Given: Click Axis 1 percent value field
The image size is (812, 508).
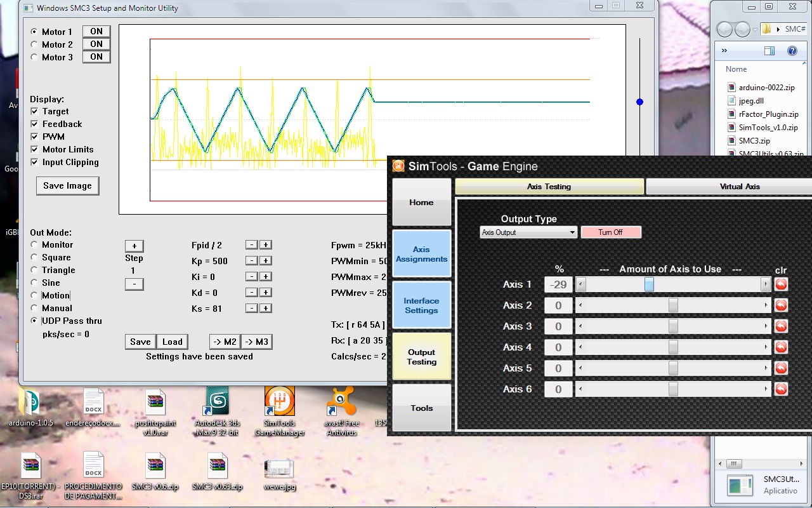Looking at the screenshot, I should tap(558, 284).
